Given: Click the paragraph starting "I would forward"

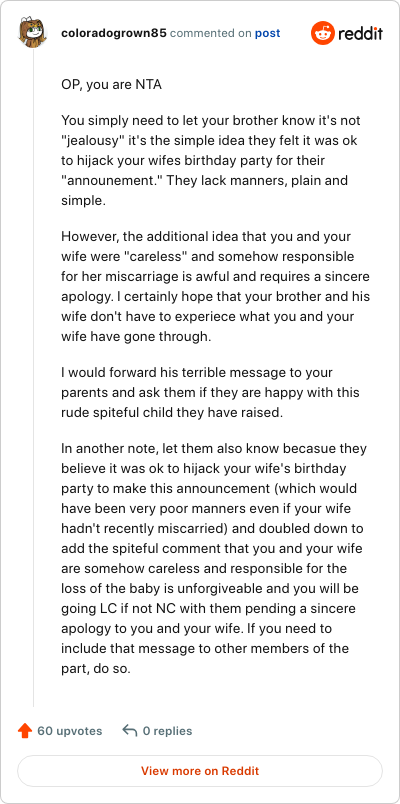Looking at the screenshot, I should [210, 392].
